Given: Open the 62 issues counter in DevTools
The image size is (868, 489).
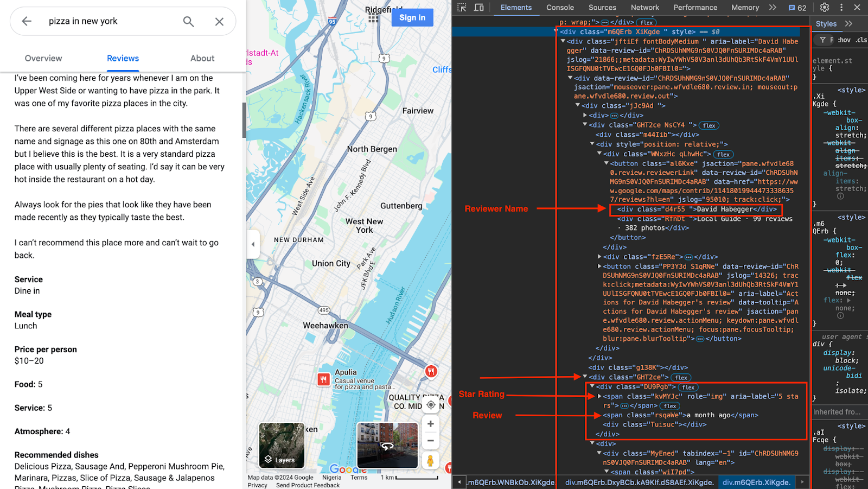Looking at the screenshot, I should point(797,8).
